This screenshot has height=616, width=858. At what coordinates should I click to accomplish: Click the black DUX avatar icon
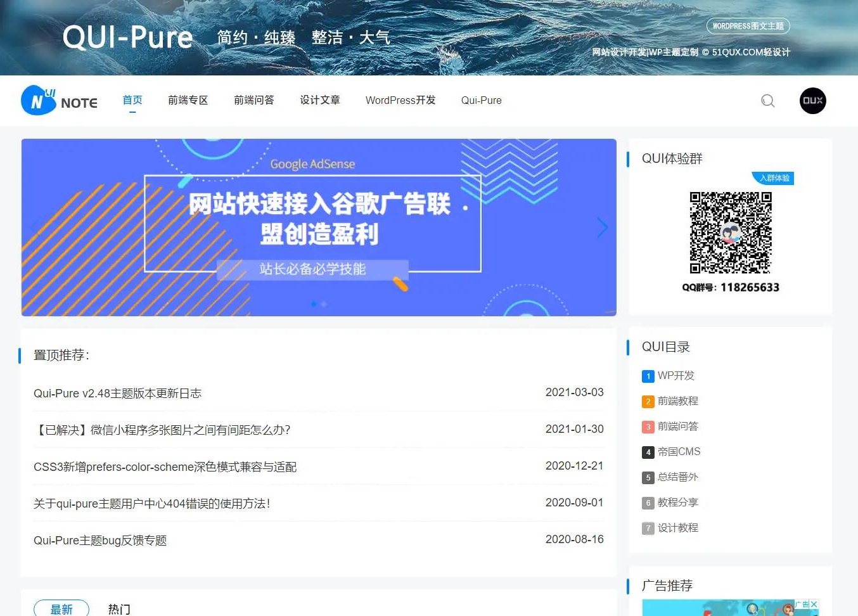point(812,100)
